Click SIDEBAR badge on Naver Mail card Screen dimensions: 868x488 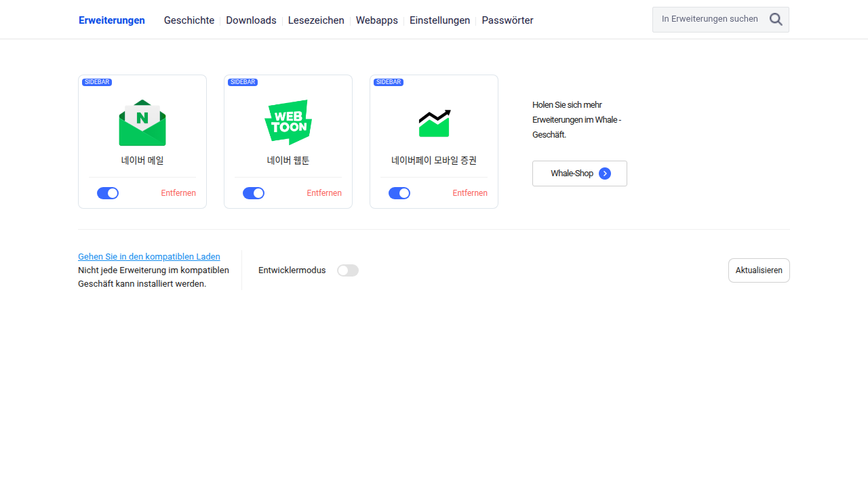[97, 82]
